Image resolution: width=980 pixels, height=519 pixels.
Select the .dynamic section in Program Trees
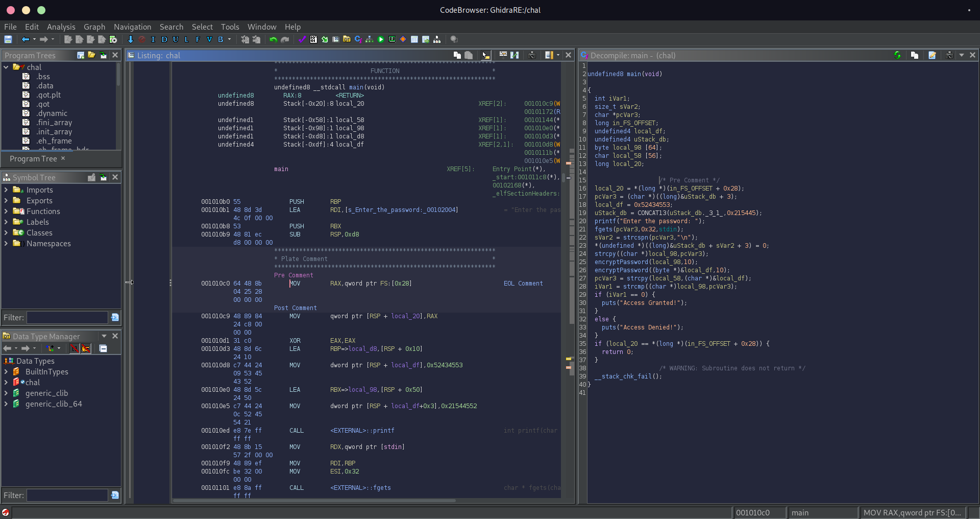[x=52, y=113]
